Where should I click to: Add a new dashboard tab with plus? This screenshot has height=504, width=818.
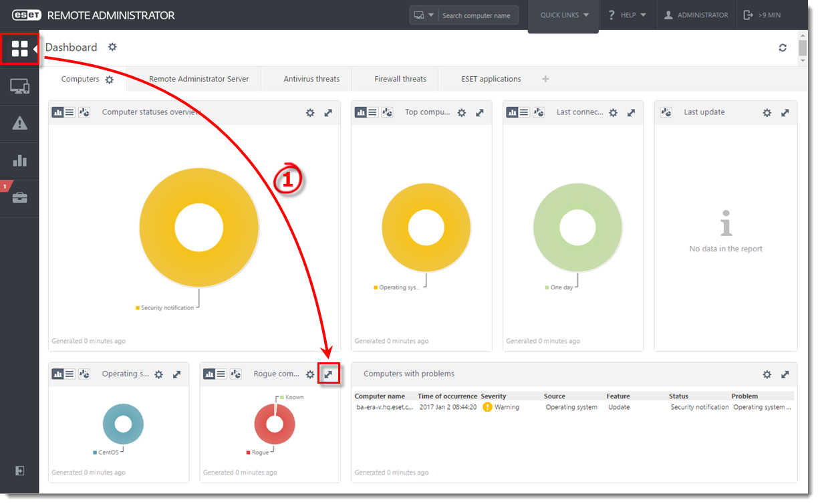545,79
